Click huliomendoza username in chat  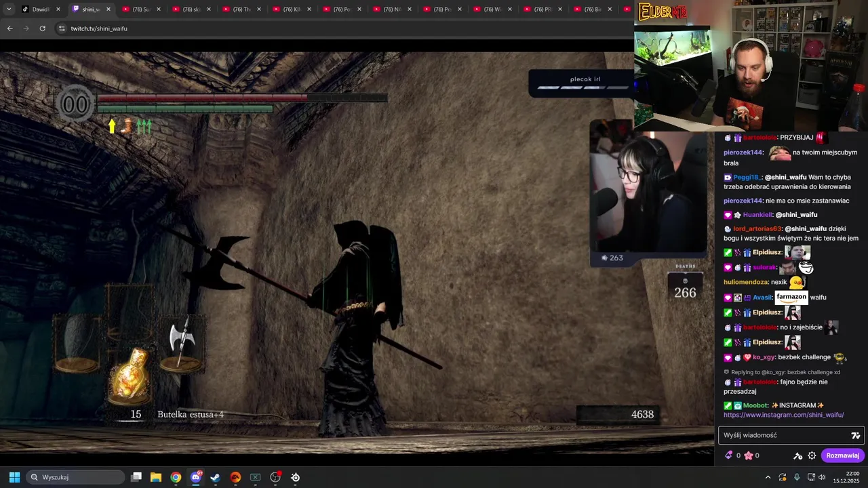click(745, 282)
